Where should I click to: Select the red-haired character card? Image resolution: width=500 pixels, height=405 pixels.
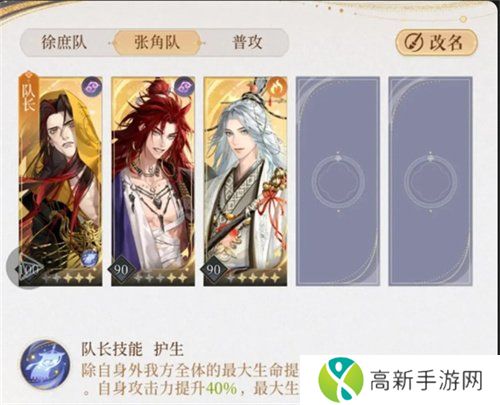point(153,181)
